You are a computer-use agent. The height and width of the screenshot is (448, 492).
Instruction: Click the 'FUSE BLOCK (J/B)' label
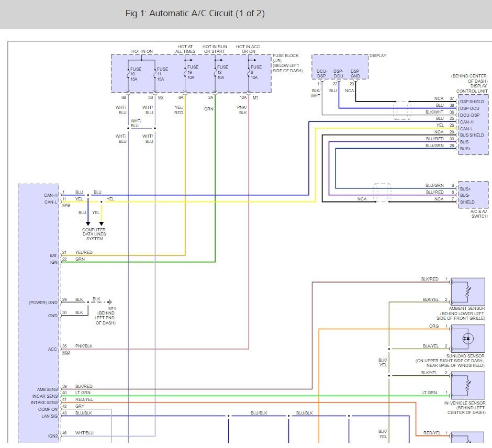(x=286, y=58)
